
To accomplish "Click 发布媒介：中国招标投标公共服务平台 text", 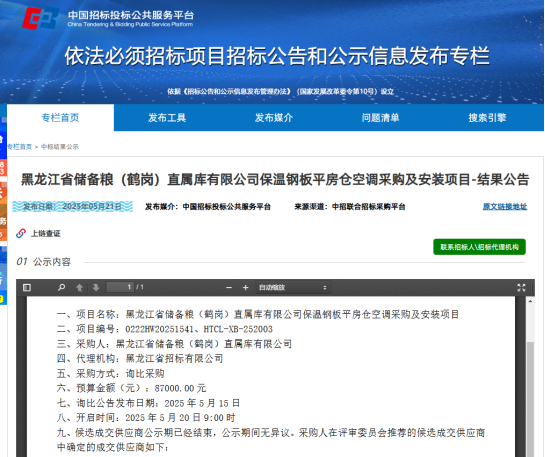I will (x=208, y=207).
